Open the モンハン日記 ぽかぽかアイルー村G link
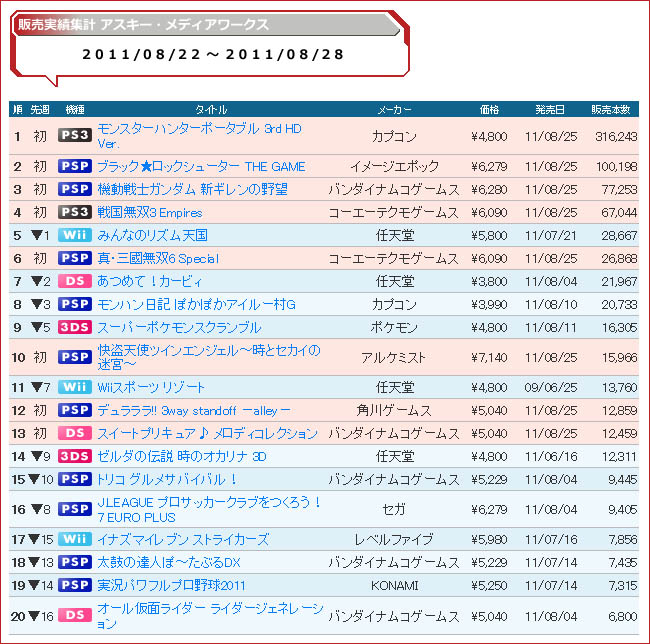This screenshot has height=644, width=650. [x=196, y=305]
